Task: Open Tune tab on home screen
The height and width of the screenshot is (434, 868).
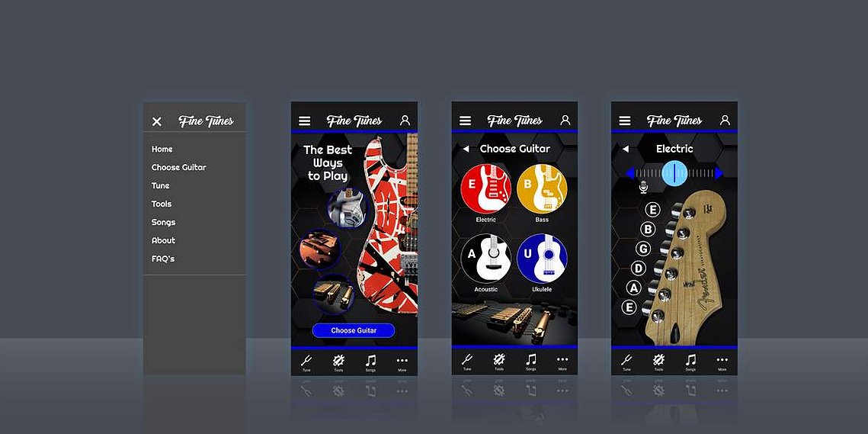Action: click(306, 362)
